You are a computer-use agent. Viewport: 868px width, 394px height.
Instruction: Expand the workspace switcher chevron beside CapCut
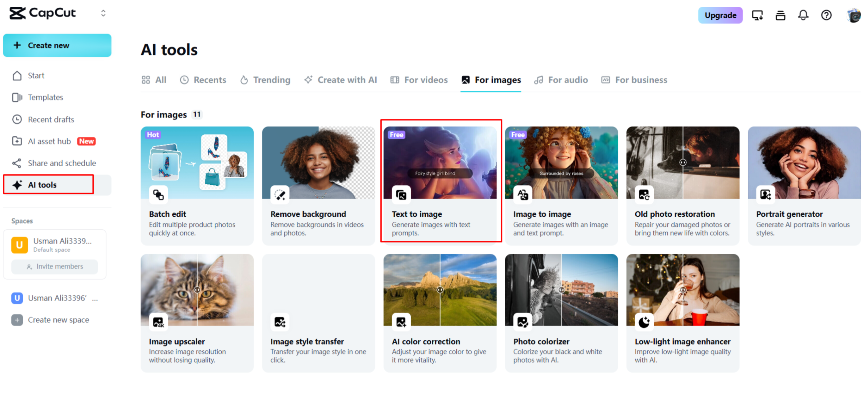point(103,13)
